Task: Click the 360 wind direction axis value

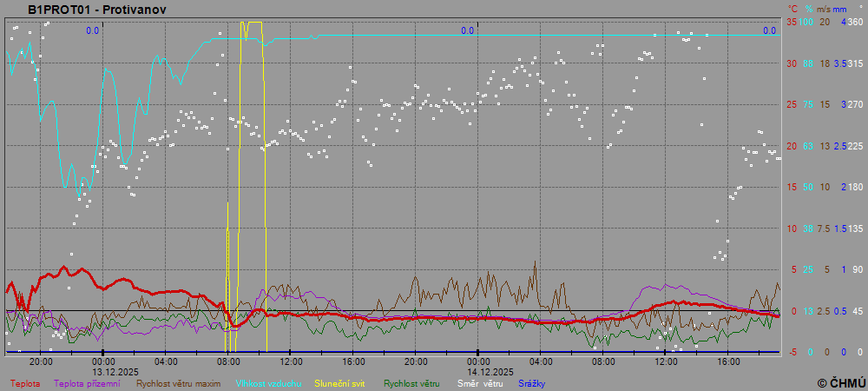Action: click(854, 22)
